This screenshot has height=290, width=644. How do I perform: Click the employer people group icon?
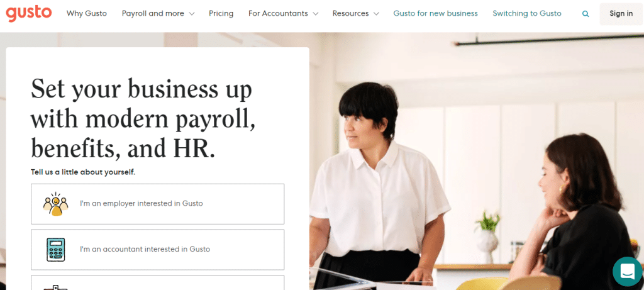point(55,204)
